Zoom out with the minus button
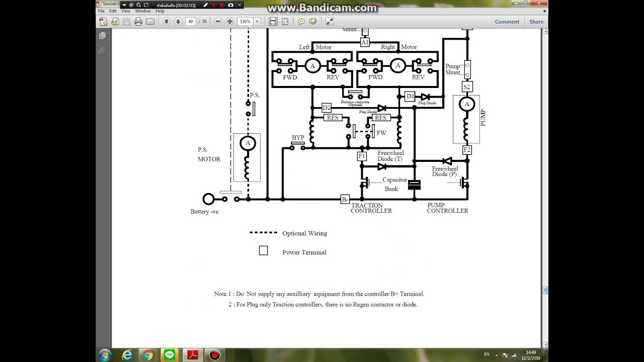 218,22
